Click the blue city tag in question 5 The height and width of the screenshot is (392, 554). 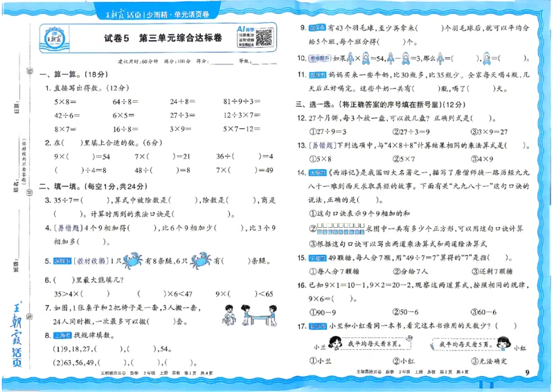[x=62, y=261]
